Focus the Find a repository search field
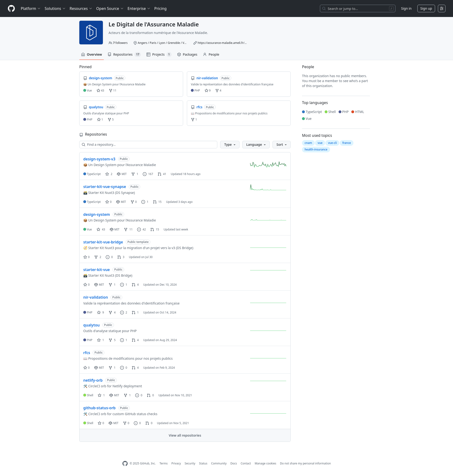The width and height of the screenshot is (453, 476). pyautogui.click(x=148, y=145)
